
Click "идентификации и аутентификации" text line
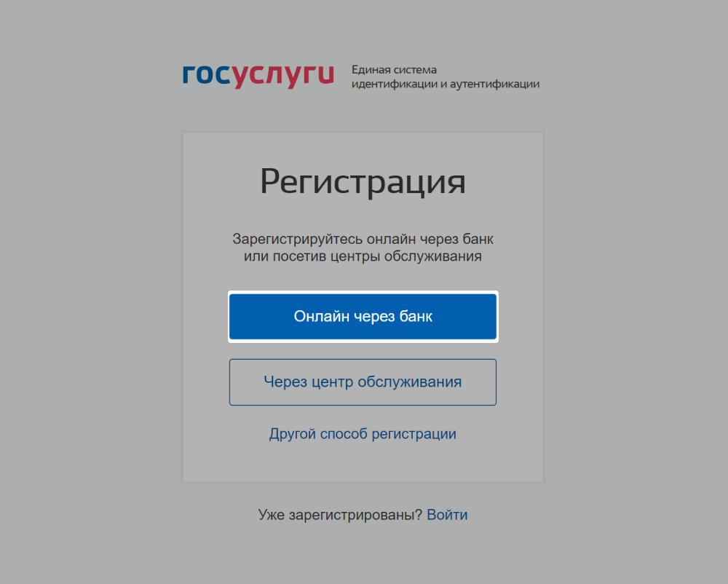tap(446, 84)
